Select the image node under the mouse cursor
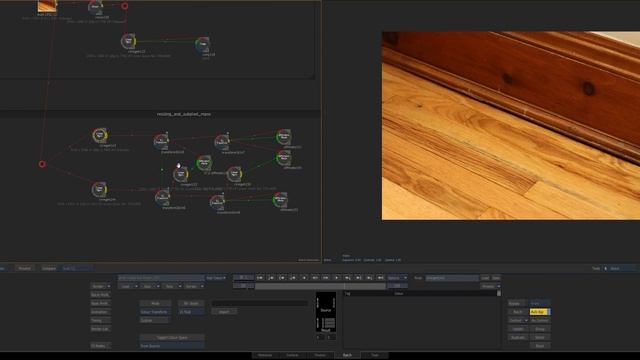 click(x=180, y=174)
